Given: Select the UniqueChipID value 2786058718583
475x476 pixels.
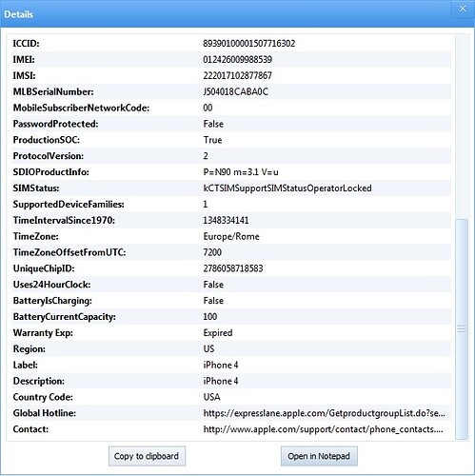Looking at the screenshot, I should [233, 268].
